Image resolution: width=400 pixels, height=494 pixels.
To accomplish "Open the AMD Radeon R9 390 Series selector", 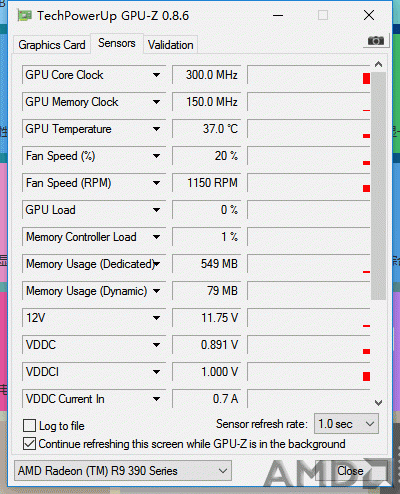I will coord(123,471).
